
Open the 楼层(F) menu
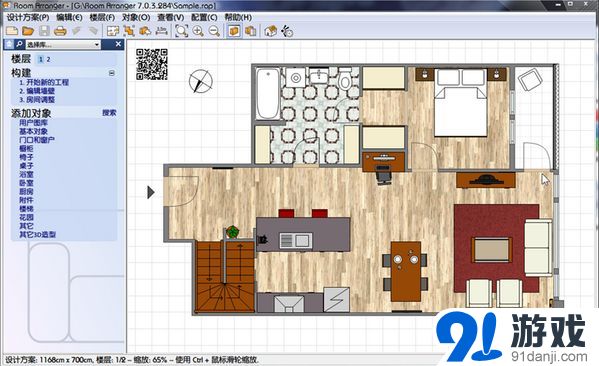click(x=102, y=18)
